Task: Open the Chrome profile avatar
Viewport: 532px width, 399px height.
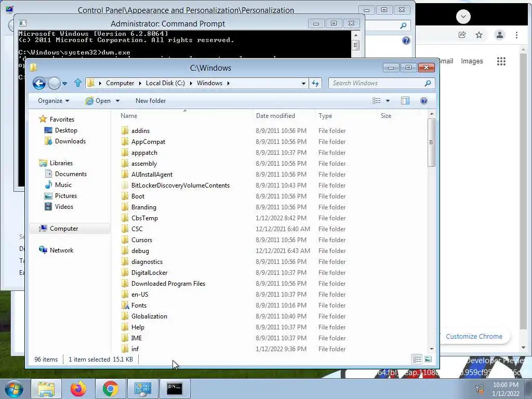Action: click(499, 35)
